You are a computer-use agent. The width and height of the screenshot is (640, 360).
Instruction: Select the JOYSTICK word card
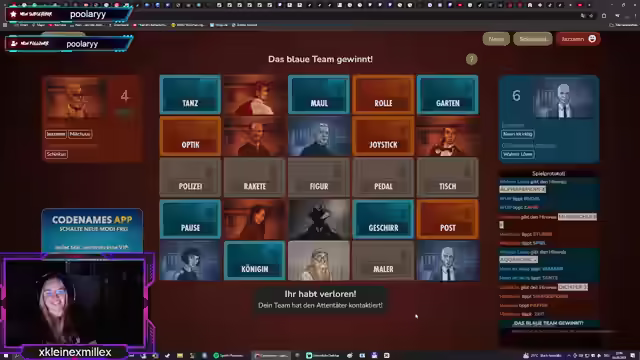[x=383, y=136]
